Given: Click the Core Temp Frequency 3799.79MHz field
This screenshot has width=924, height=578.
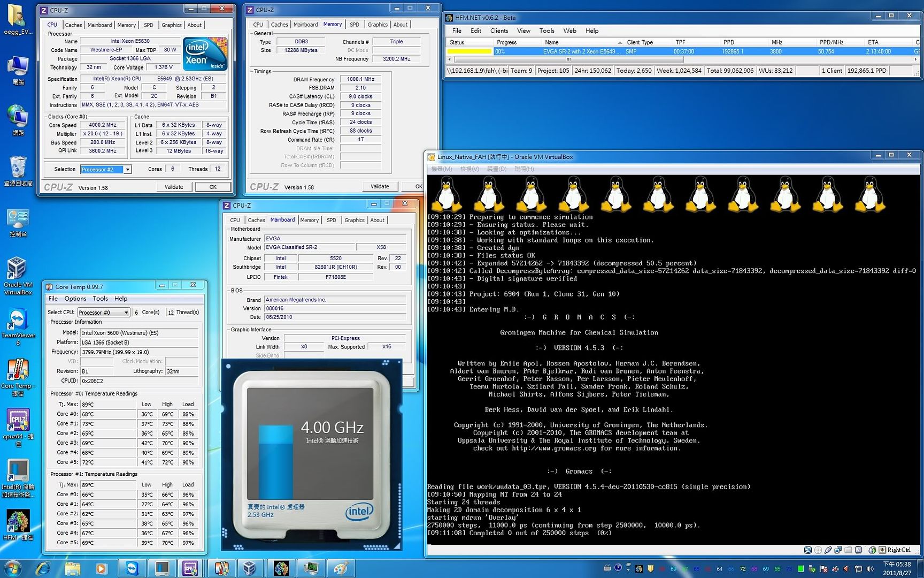Looking at the screenshot, I should point(139,352).
